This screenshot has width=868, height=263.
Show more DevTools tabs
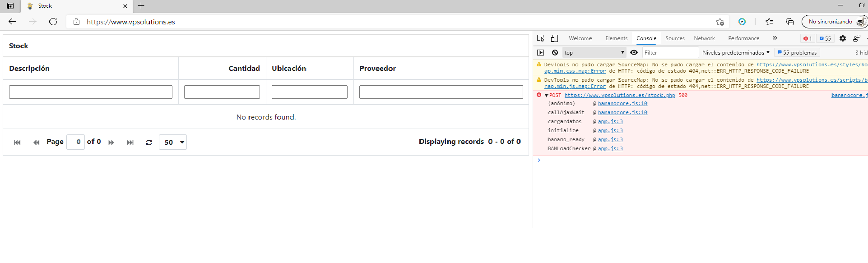(775, 38)
